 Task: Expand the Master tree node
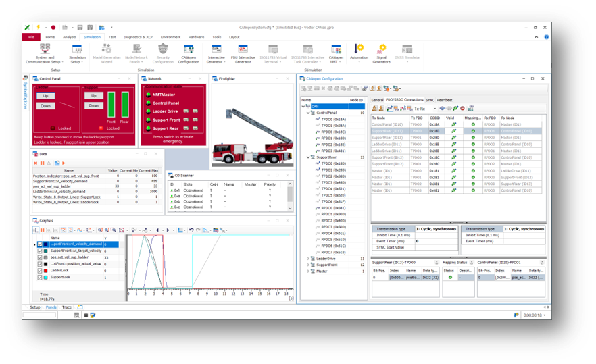tap(308, 271)
